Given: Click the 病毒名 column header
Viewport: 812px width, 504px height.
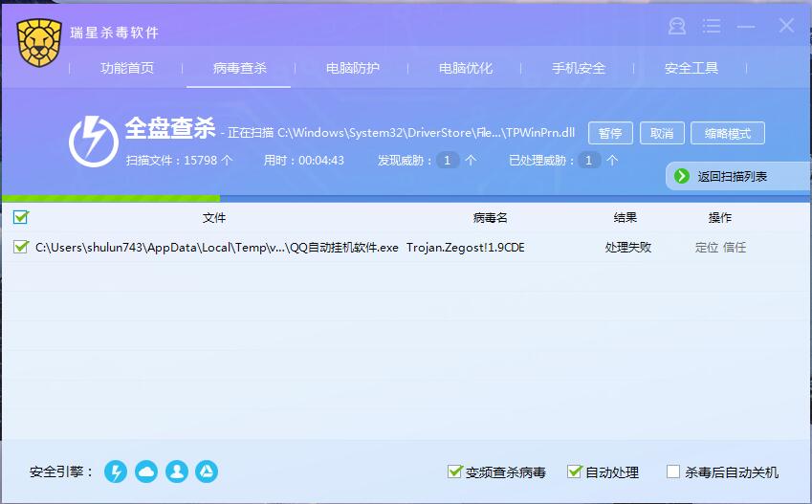Looking at the screenshot, I should click(x=490, y=217).
